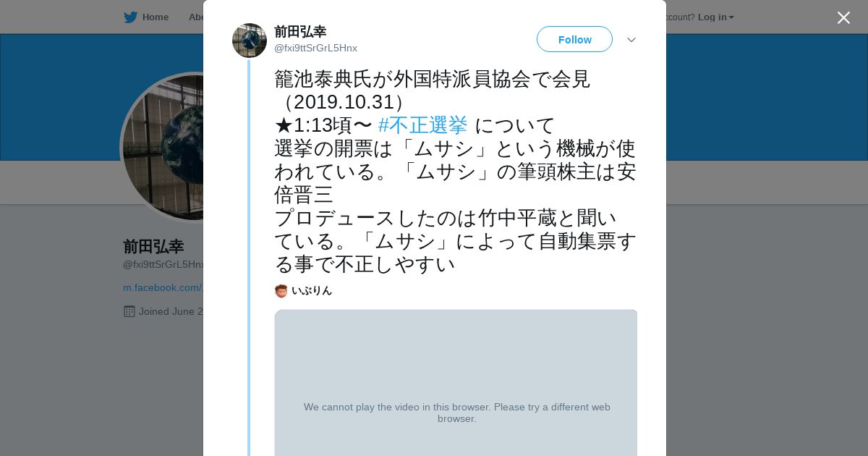Click the unplayable video placeholder

pyautogui.click(x=456, y=383)
